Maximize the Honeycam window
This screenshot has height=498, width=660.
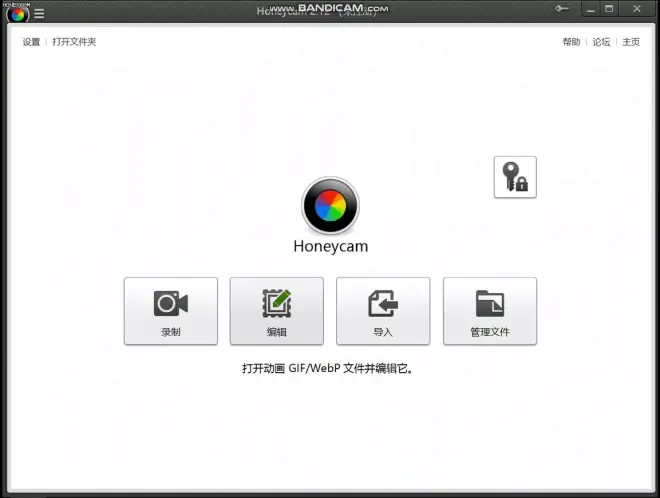pos(609,9)
